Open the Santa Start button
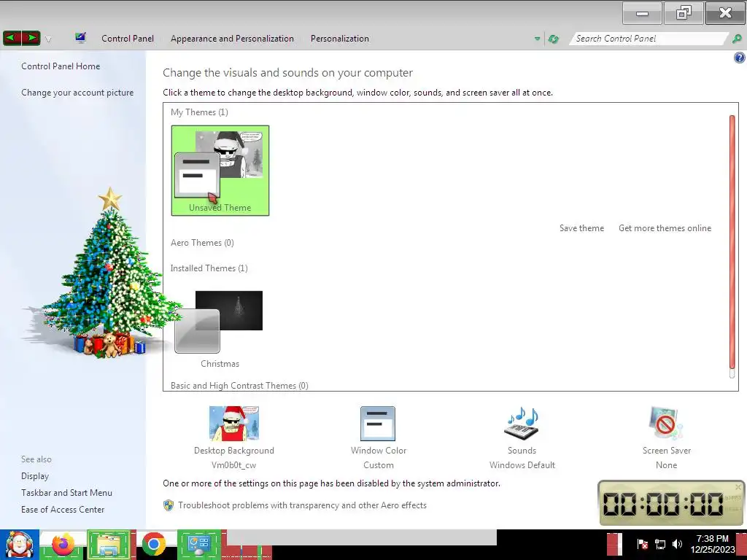Image resolution: width=747 pixels, height=560 pixels. click(20, 545)
